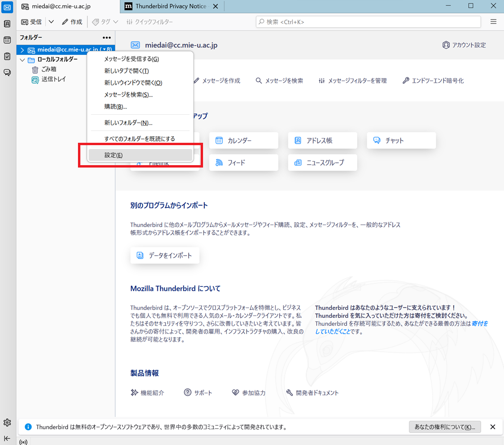Open the 機能紹介 features link
Viewport: 504px width, 445px height.
click(147, 393)
